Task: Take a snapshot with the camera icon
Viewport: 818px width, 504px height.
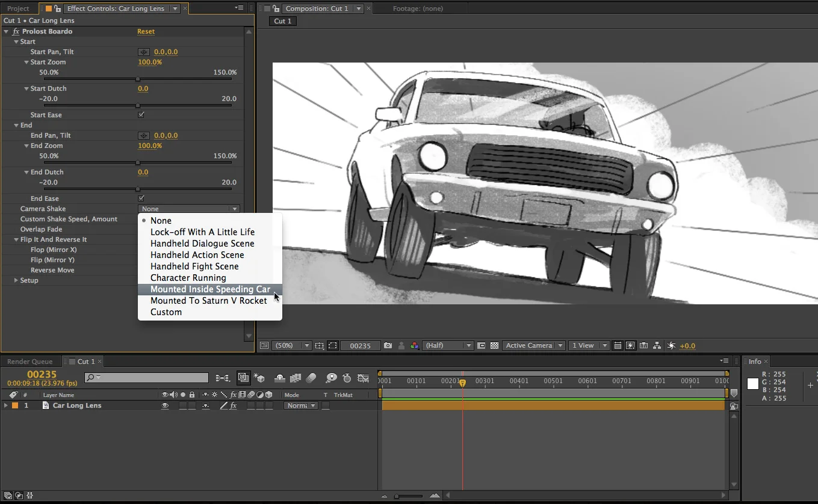Action: 388,346
